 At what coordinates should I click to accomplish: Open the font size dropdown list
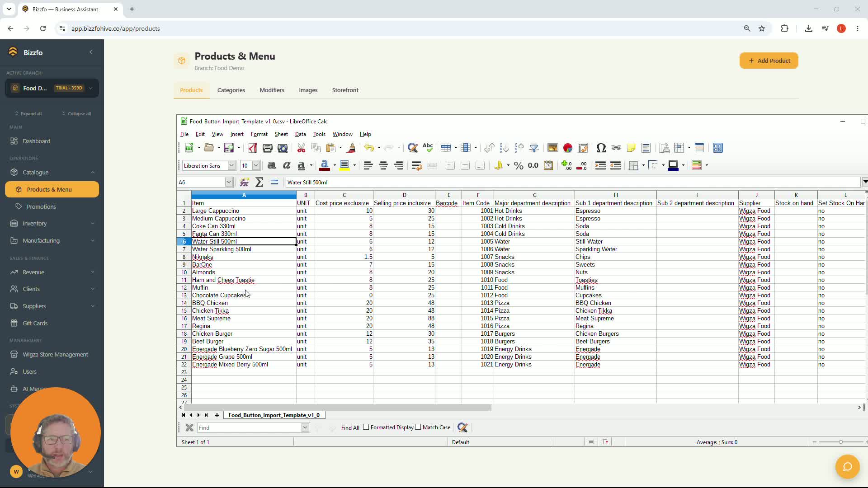coord(256,165)
